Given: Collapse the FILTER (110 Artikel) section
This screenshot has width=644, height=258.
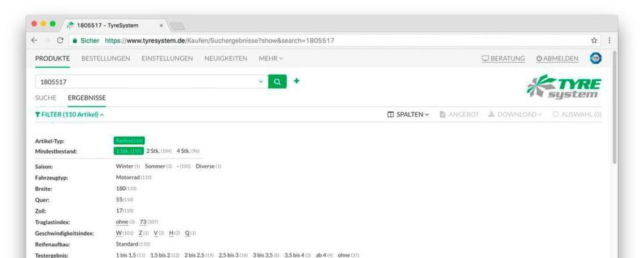Looking at the screenshot, I should pyautogui.click(x=69, y=114).
